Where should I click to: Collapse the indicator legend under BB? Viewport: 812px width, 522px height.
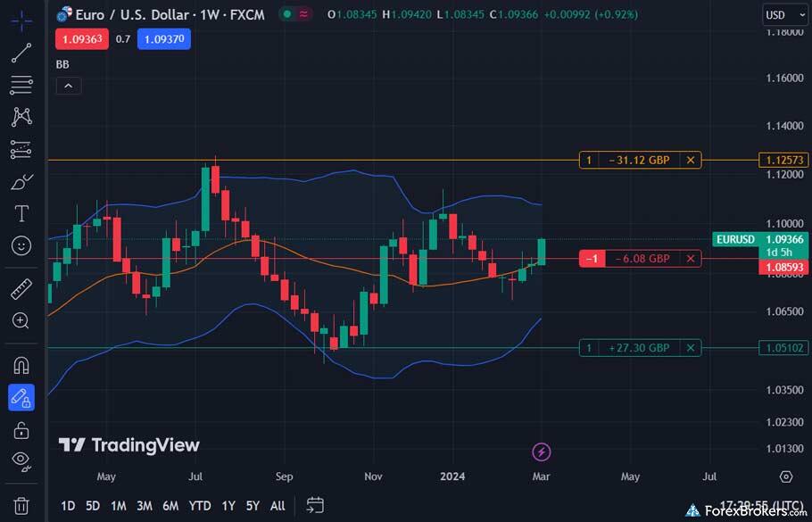pos(69,86)
